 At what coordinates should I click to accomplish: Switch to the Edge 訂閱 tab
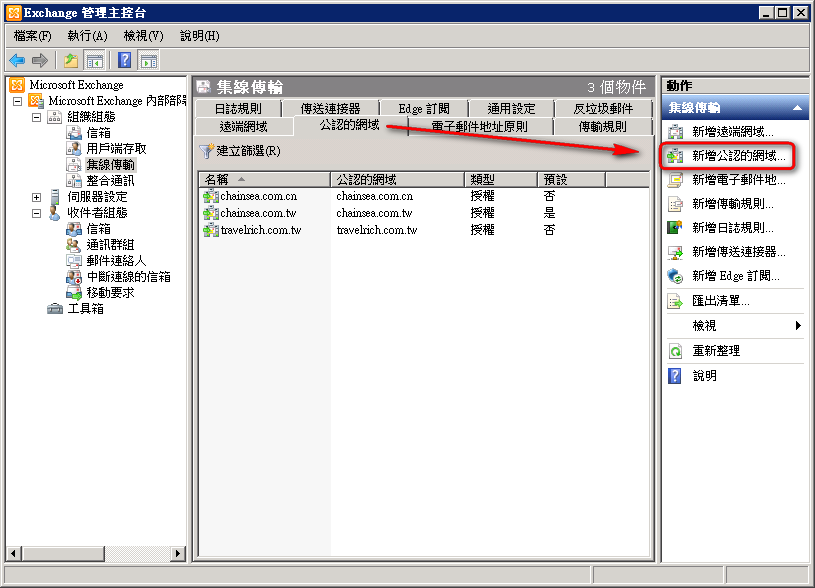(x=424, y=109)
